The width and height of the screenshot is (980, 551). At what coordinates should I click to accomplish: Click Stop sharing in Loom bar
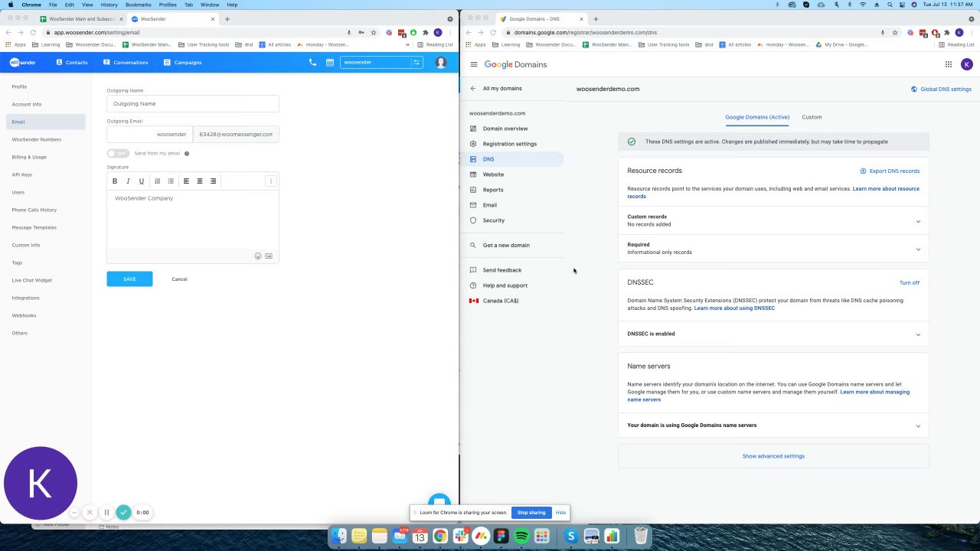531,513
